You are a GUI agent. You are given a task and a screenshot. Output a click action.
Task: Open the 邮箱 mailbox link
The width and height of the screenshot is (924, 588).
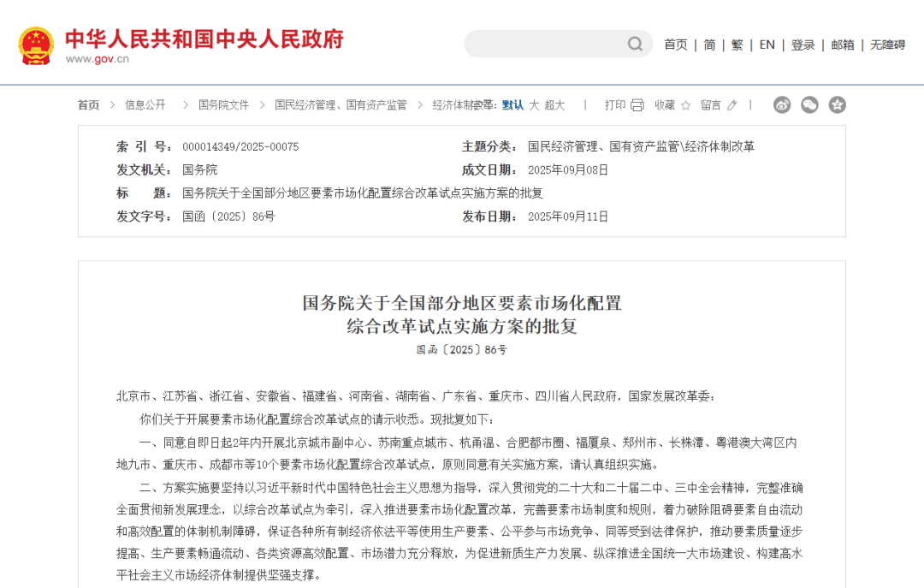[843, 45]
